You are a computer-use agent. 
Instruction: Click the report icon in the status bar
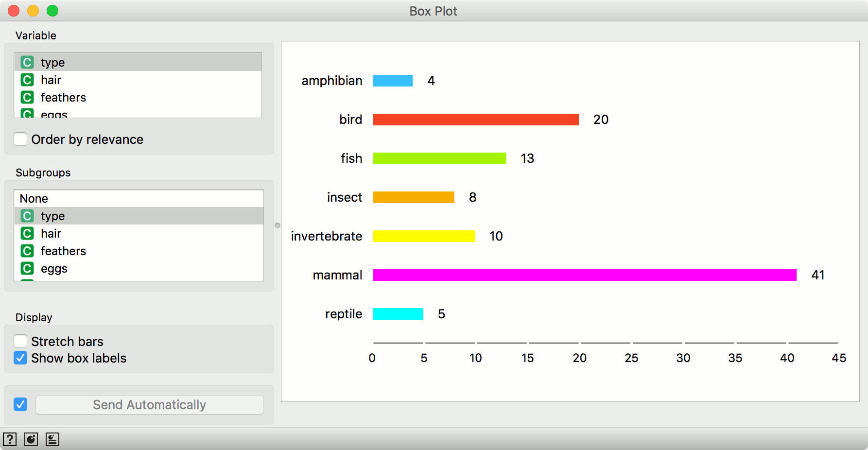52,439
